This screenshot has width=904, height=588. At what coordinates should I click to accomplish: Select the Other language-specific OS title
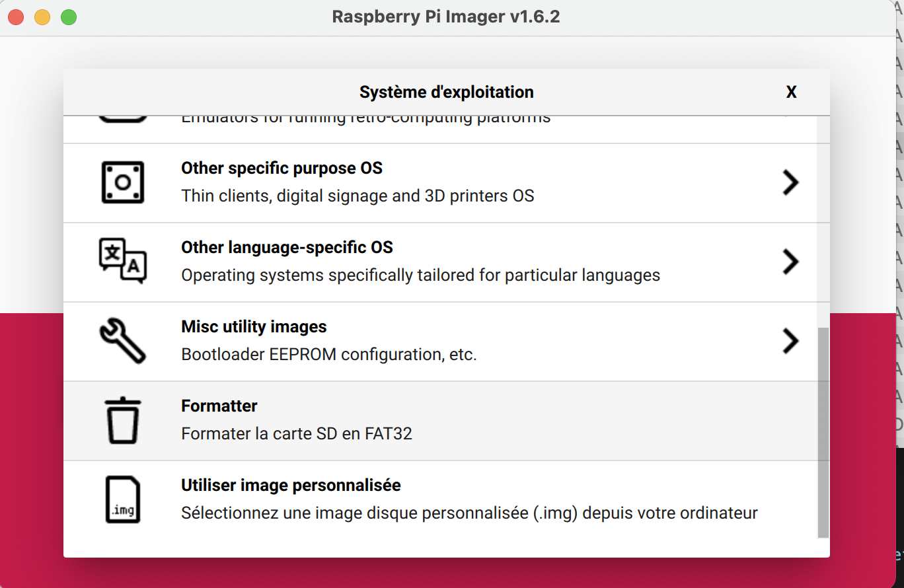coord(287,248)
